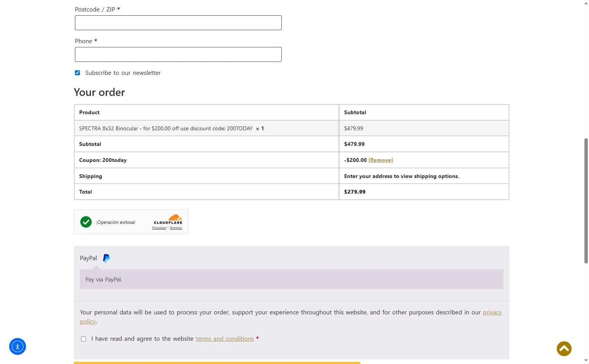The height and width of the screenshot is (364, 589).
Task: Click the 'Total' row label
Action: point(86,192)
